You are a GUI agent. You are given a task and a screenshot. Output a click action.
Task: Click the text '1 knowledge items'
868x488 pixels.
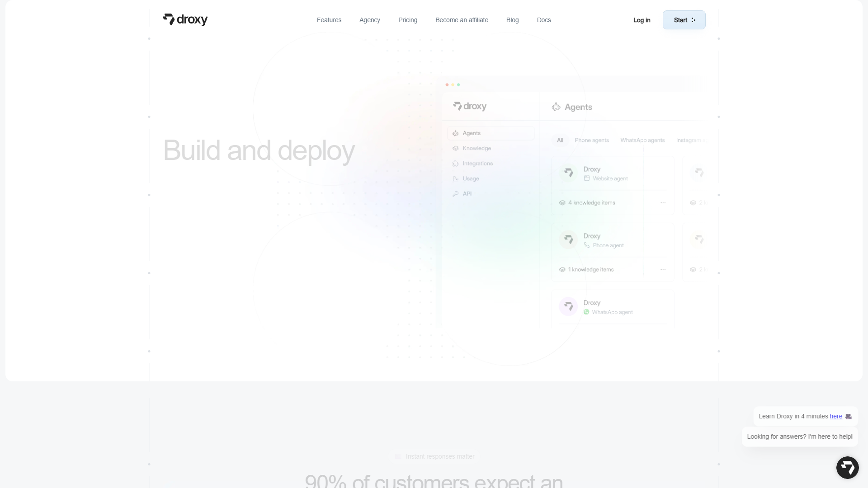(x=591, y=269)
